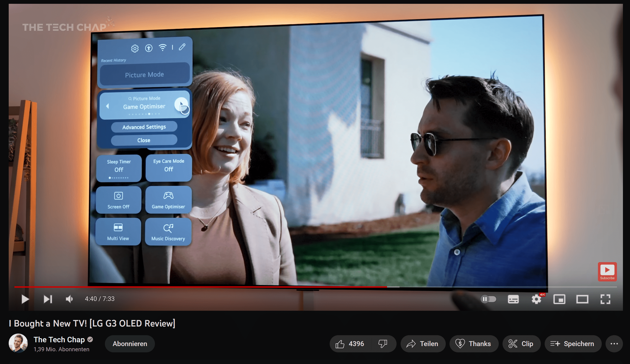Click the 1,39 Mio. Abonnenten text
The width and height of the screenshot is (630, 364).
(61, 349)
